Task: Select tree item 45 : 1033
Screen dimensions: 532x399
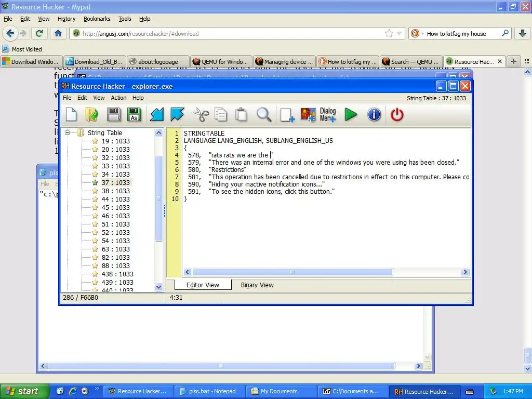Action: click(115, 207)
